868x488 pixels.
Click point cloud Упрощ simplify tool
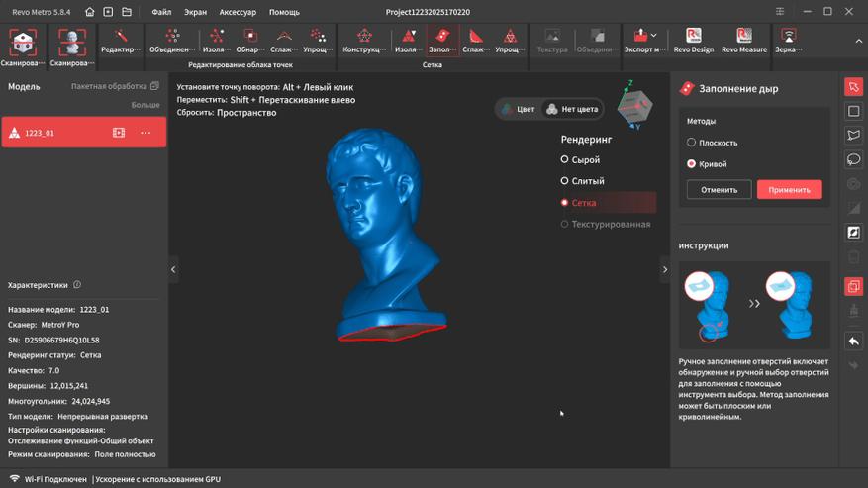[x=318, y=41]
